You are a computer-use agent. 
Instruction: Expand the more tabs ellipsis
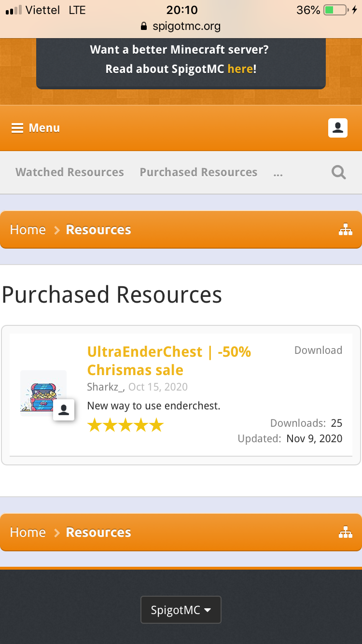[278, 173]
